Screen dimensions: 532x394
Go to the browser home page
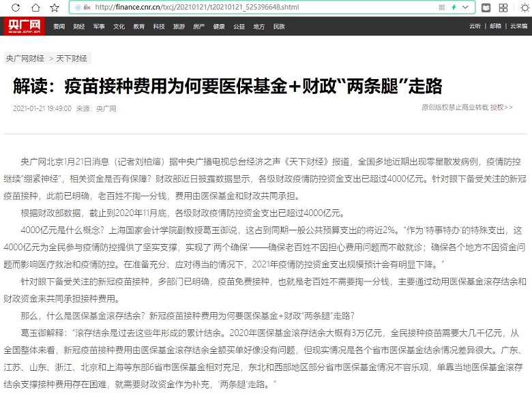(x=35, y=7)
